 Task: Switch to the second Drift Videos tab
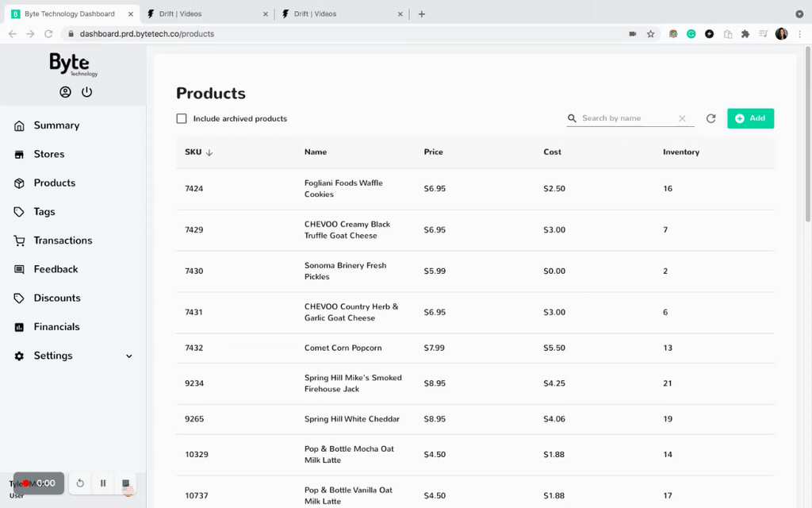tap(207, 14)
